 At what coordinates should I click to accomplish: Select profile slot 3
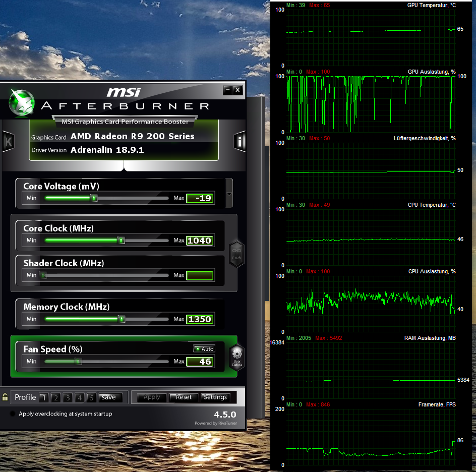68,398
